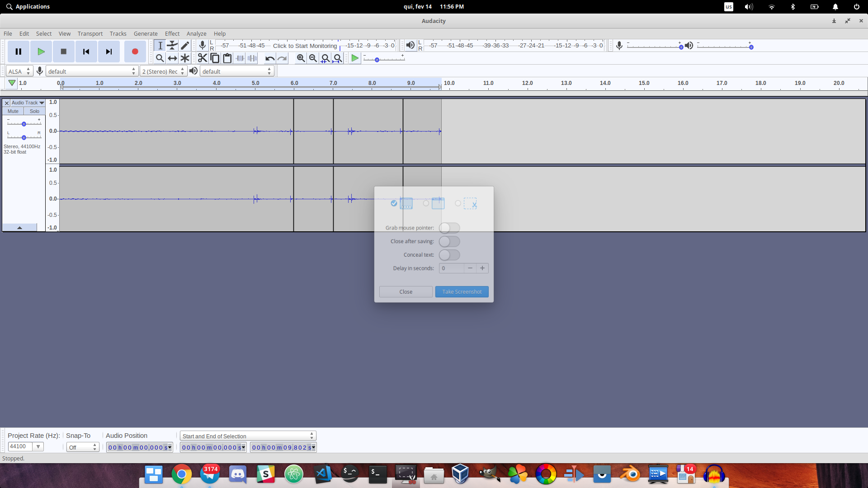Image resolution: width=868 pixels, height=488 pixels.
Task: Click the track gain slider knob
Action: tap(24, 124)
